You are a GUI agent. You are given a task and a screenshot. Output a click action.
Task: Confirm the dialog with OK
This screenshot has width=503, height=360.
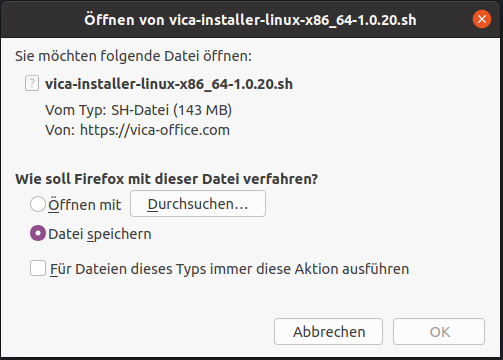[439, 332]
